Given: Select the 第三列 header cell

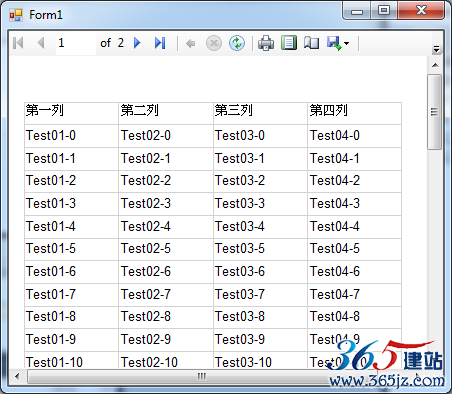Looking at the screenshot, I should [260, 113].
